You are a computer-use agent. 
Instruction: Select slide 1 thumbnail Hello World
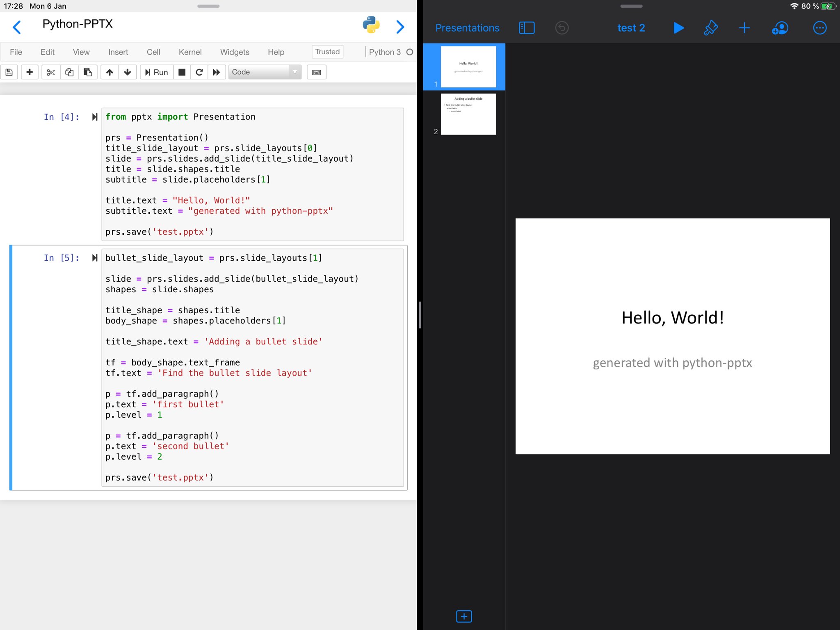[468, 66]
